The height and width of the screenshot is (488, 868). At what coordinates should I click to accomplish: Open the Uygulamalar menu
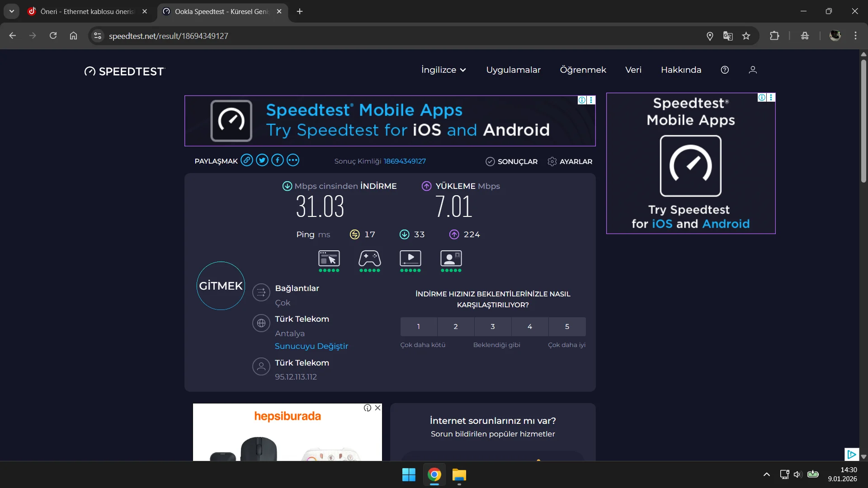point(513,70)
